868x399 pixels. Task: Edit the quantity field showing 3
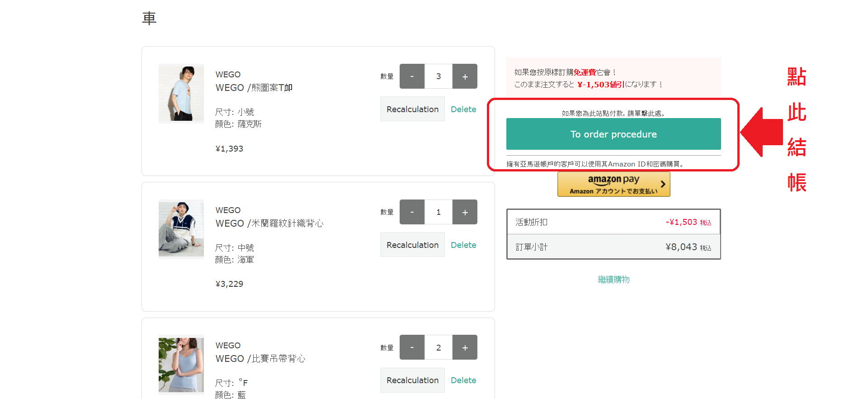pos(439,76)
